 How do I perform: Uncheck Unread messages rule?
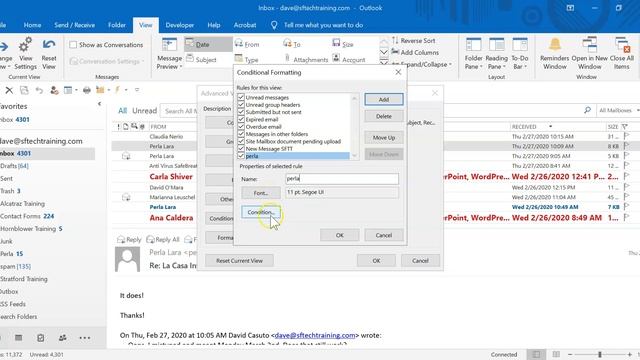(x=241, y=98)
